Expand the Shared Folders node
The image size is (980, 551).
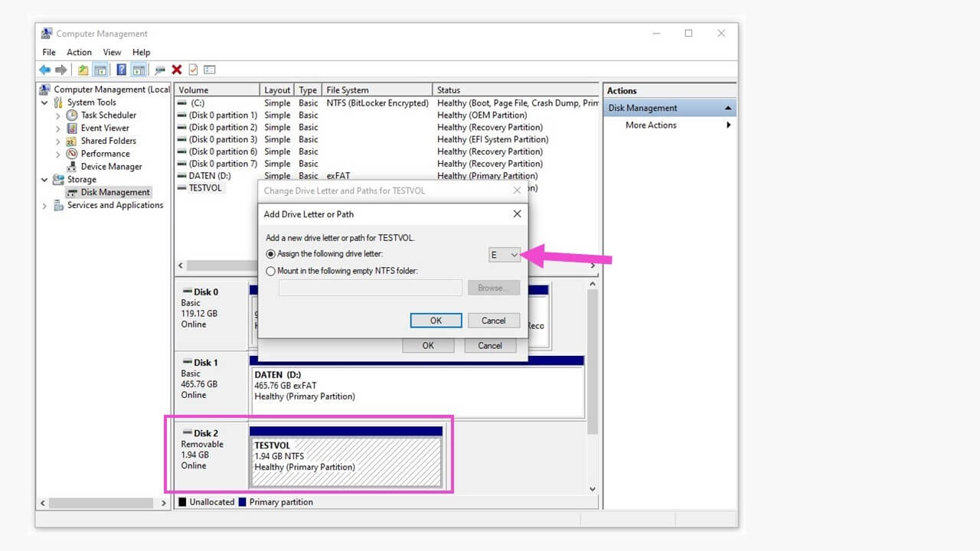[x=58, y=141]
